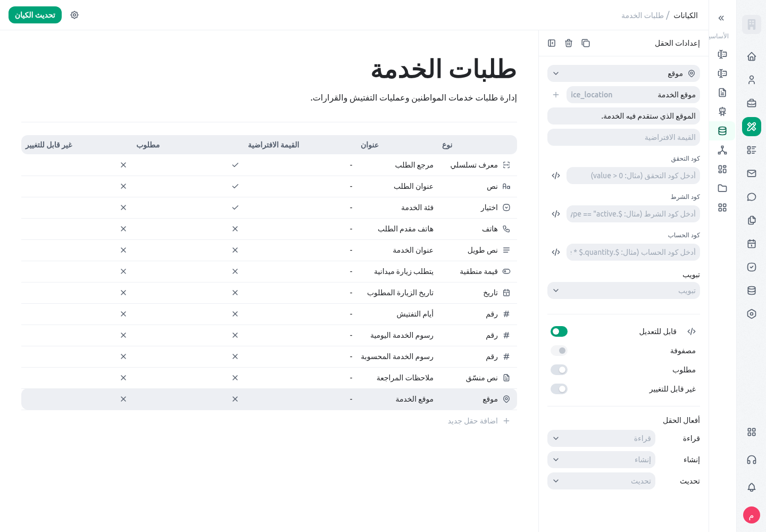Image resolution: width=766 pixels, height=532 pixels.
Task: Open the headset support icon
Action: point(752,460)
